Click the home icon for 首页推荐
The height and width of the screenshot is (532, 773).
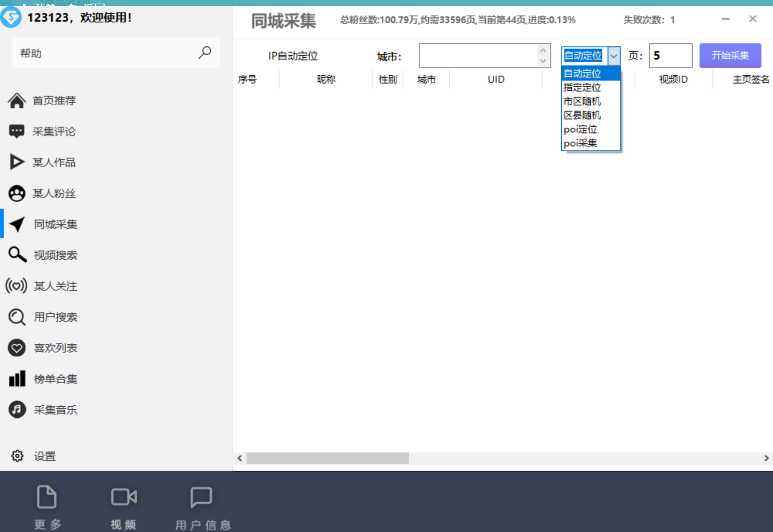point(16,101)
